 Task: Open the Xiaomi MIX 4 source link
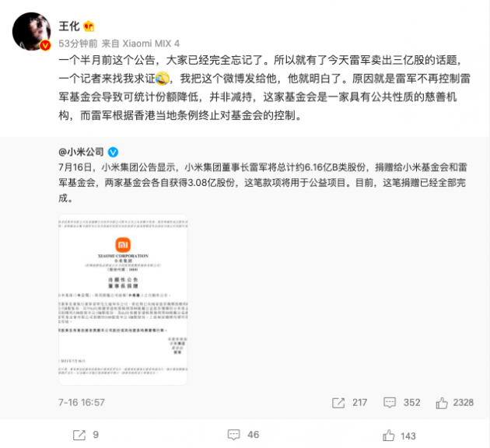[151, 44]
